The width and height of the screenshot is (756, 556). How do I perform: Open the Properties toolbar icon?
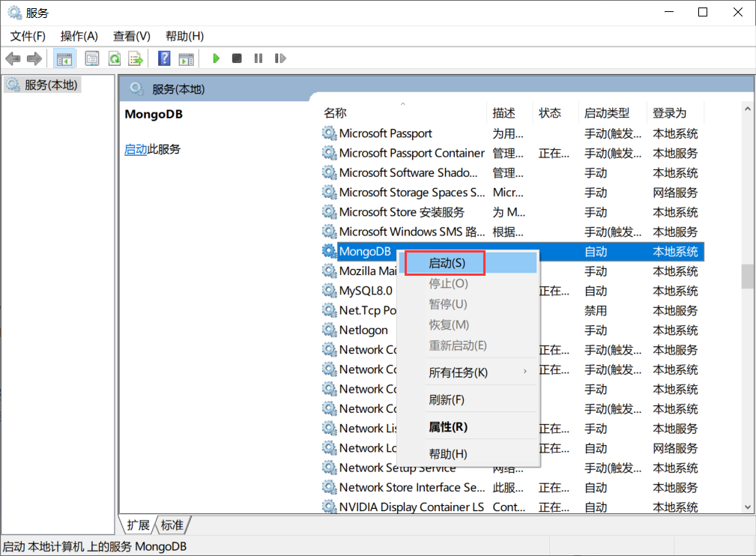[91, 59]
